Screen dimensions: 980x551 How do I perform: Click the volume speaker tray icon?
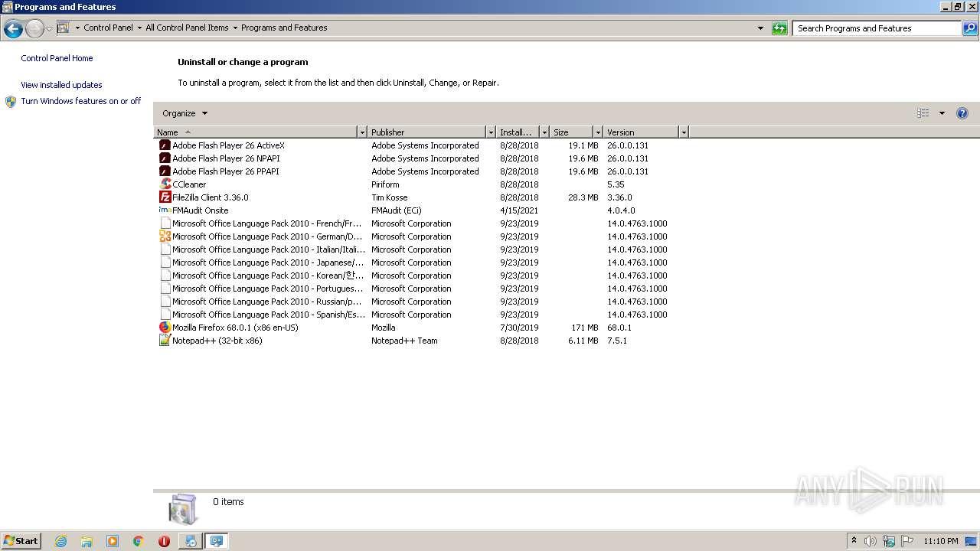[871, 541]
